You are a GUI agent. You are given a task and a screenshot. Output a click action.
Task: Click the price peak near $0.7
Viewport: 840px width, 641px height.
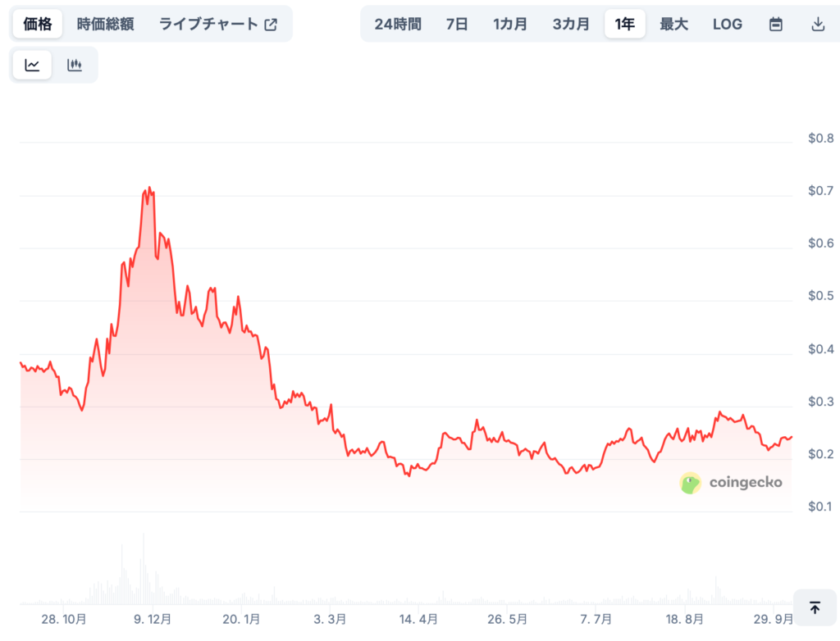148,188
